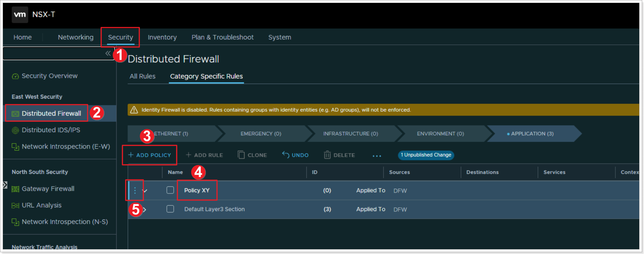Select the Category Specific Rules tab
The height and width of the screenshot is (254, 644).
[x=206, y=76]
